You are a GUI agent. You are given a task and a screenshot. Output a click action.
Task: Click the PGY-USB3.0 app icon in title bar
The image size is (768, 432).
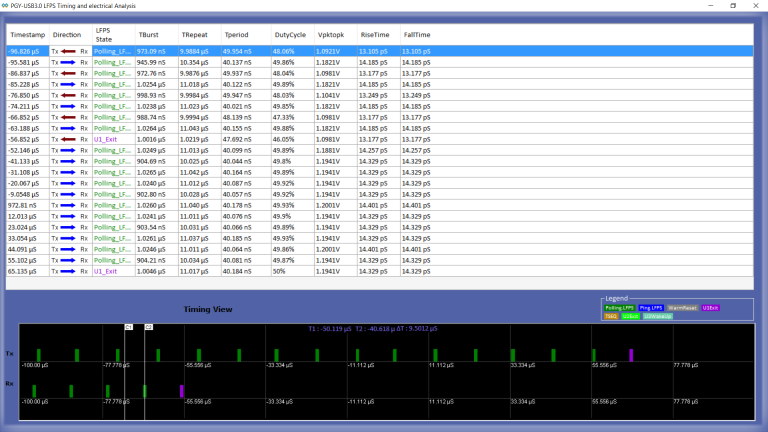coord(5,6)
